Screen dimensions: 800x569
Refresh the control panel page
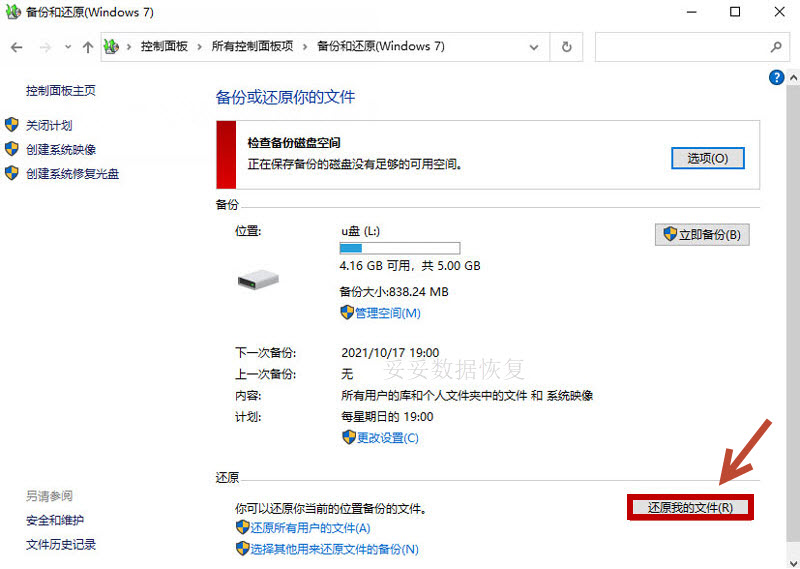click(x=566, y=47)
